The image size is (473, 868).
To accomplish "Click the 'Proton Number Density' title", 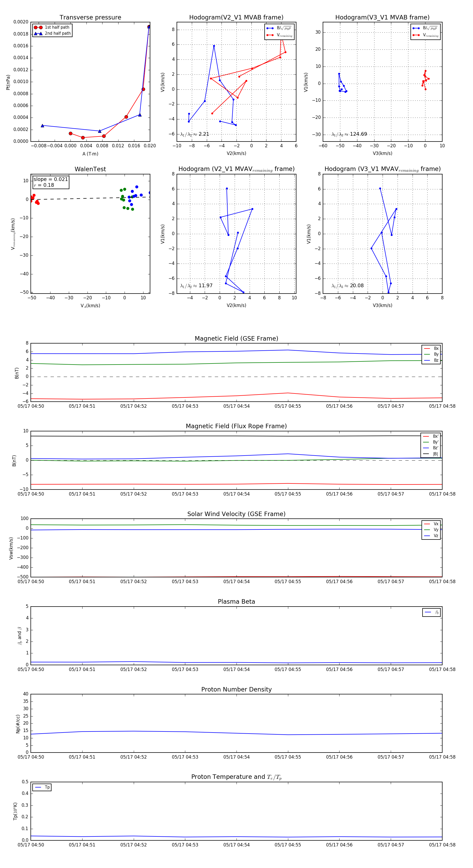I will click(x=236, y=689).
